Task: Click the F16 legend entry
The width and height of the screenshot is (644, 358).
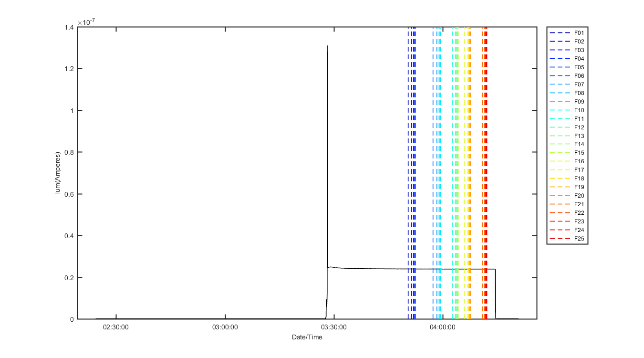Action: pos(567,161)
